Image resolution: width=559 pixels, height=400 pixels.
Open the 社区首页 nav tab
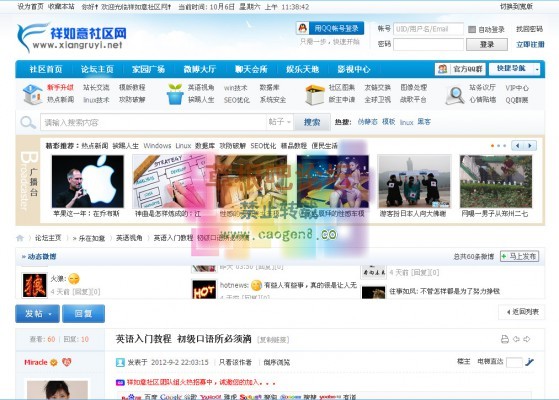tap(46, 69)
